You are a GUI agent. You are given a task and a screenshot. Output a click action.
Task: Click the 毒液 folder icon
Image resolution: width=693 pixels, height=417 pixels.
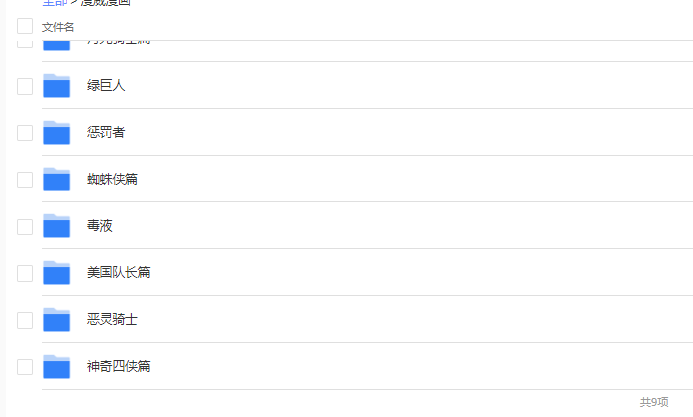coord(56,226)
